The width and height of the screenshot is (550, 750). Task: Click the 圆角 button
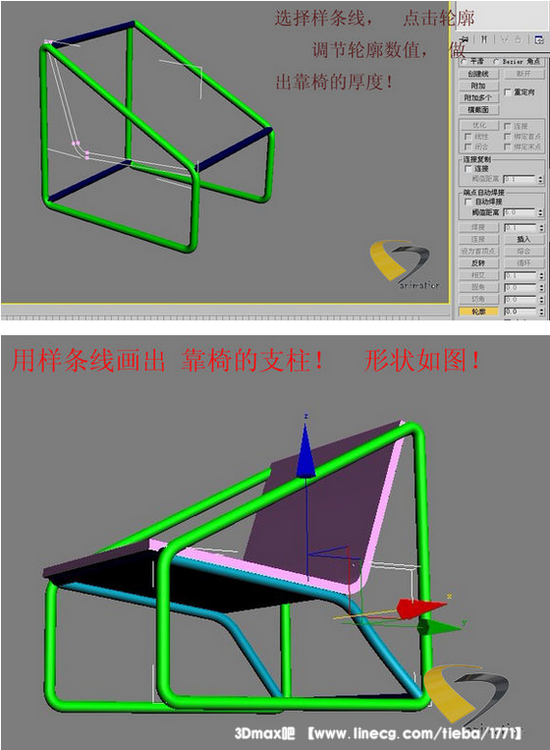pos(479,287)
